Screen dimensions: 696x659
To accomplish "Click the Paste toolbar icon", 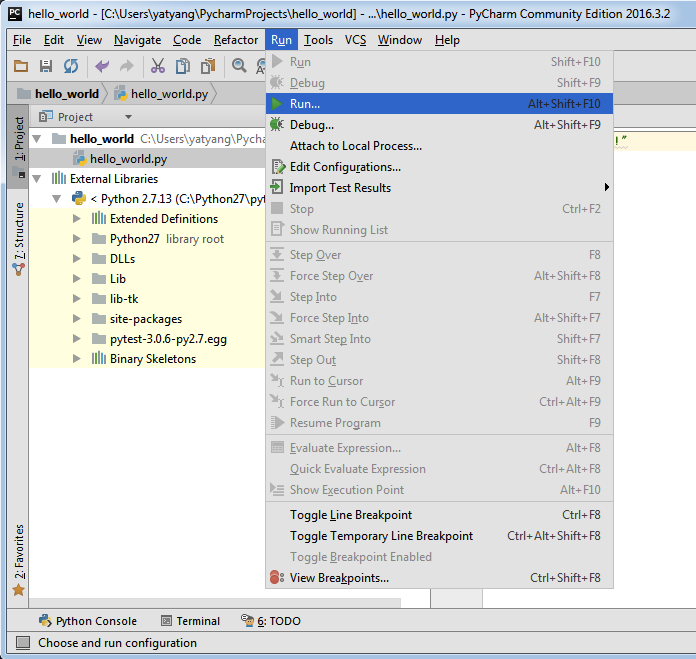I will (x=208, y=67).
